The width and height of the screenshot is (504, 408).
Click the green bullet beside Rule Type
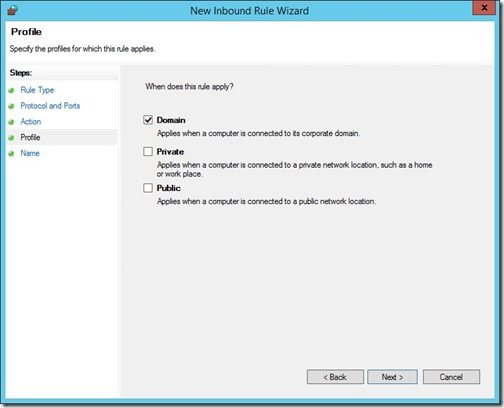pyautogui.click(x=12, y=90)
